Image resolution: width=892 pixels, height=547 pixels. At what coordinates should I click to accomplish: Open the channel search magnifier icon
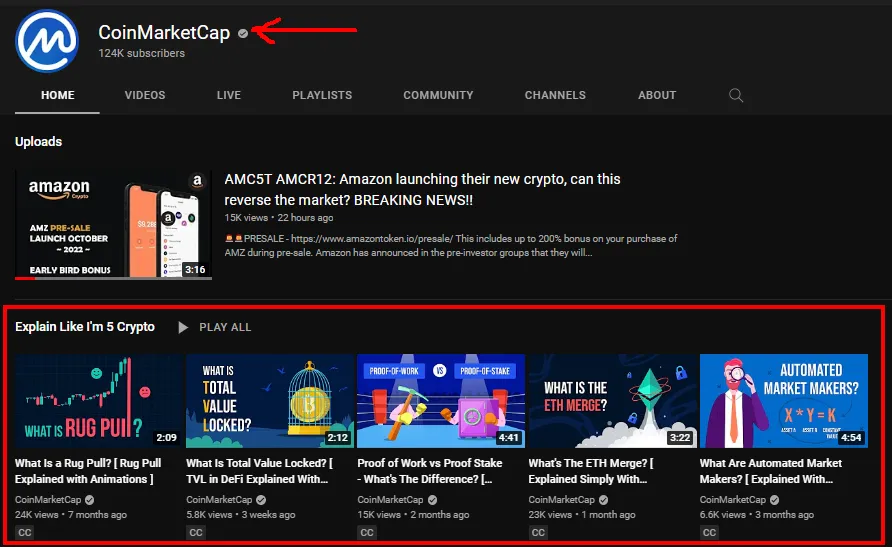[736, 95]
